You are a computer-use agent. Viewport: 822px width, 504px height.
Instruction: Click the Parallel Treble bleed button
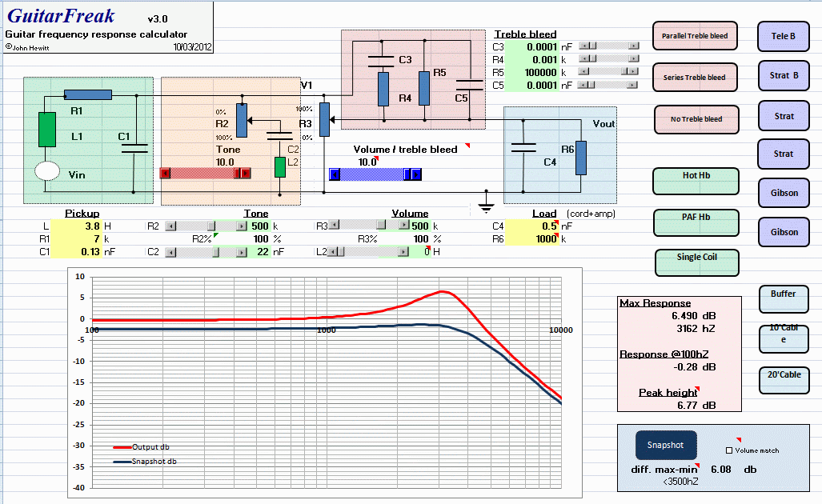tap(695, 36)
